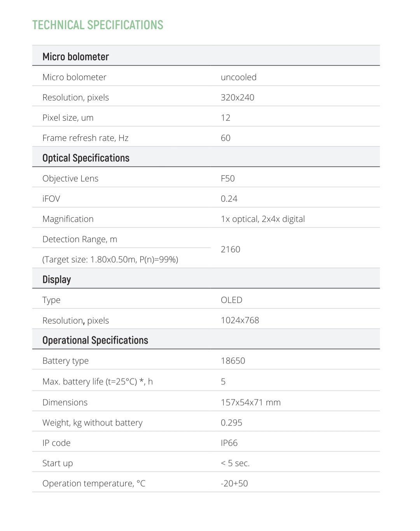Click the IP66 code value
The width and height of the screenshot is (420, 531).
tap(229, 443)
